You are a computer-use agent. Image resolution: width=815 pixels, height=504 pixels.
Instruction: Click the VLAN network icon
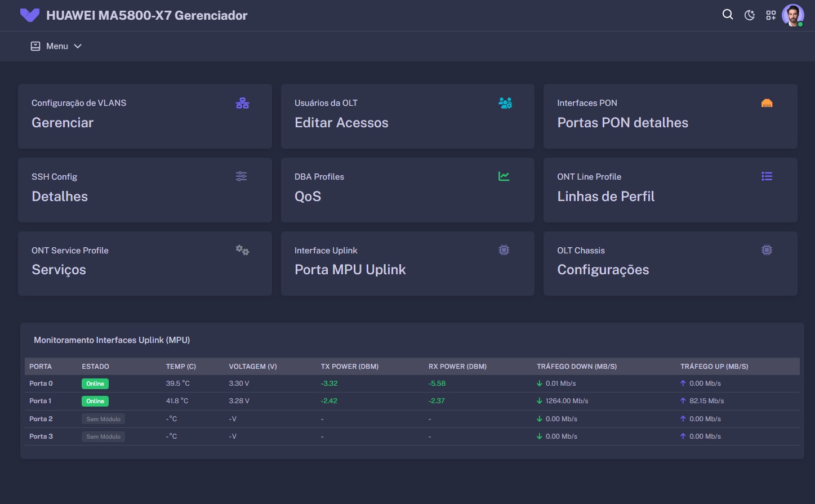[x=242, y=103]
